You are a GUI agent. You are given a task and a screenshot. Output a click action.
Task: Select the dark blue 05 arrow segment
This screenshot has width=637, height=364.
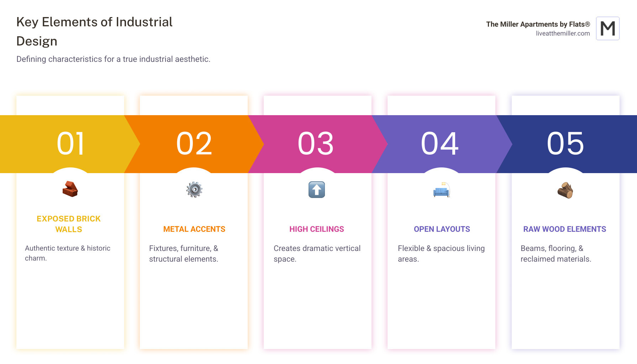pyautogui.click(x=565, y=144)
